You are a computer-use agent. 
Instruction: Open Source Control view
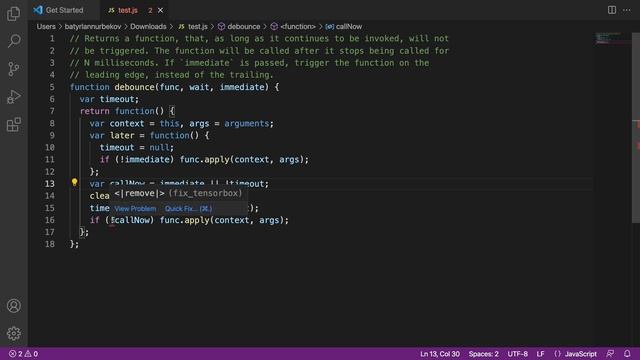13,69
